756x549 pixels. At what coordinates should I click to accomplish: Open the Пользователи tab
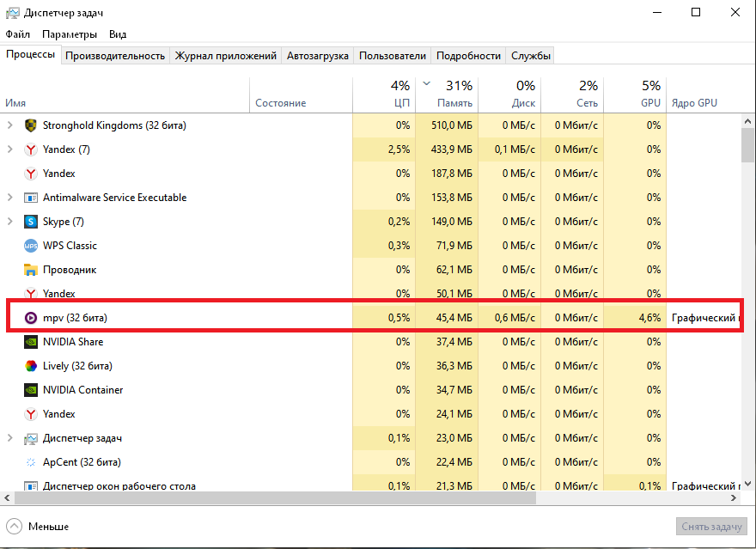(393, 56)
